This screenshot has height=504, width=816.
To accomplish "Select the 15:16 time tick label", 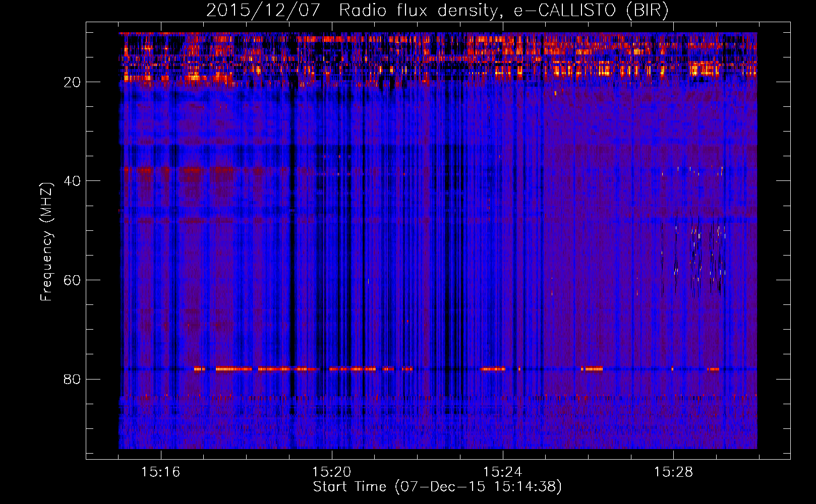I will [x=160, y=472].
